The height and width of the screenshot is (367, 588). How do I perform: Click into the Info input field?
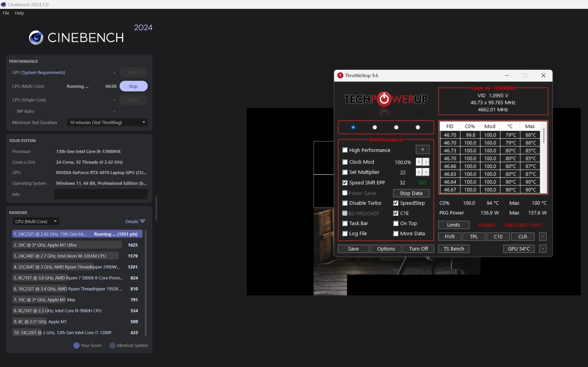(101, 194)
